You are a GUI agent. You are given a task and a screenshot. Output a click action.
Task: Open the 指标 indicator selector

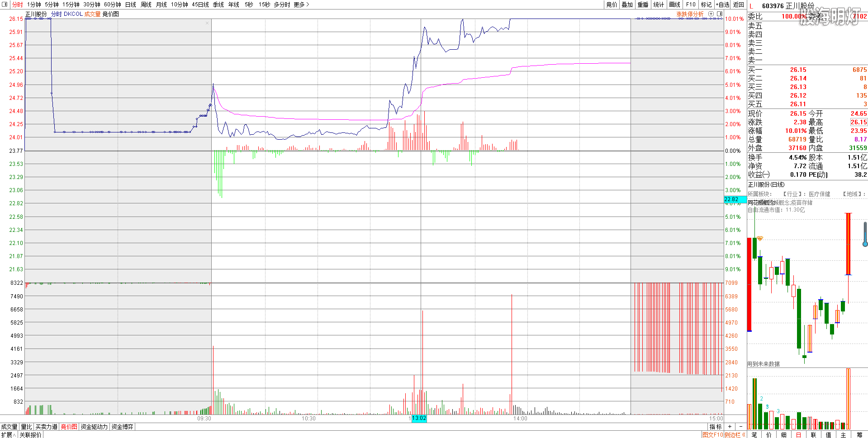click(x=716, y=427)
